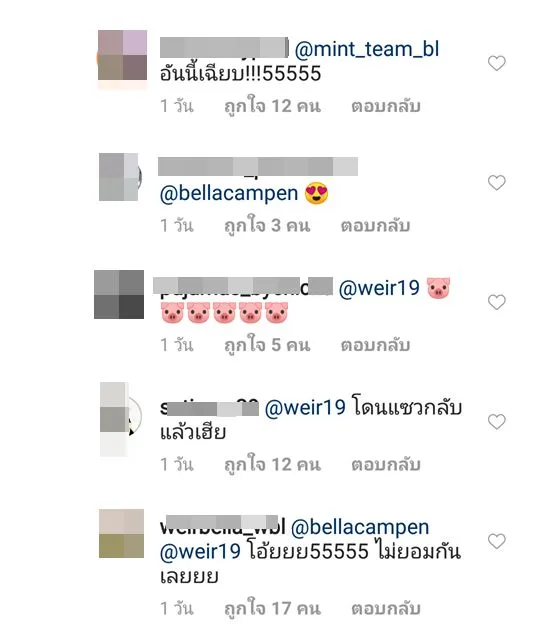Screen dimensions: 533x631
Task: Open pig emoji commenter's avatar
Action: 119,295
